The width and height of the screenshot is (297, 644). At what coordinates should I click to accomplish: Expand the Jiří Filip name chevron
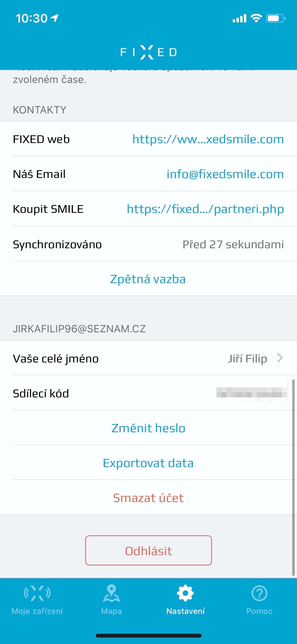pyautogui.click(x=280, y=358)
